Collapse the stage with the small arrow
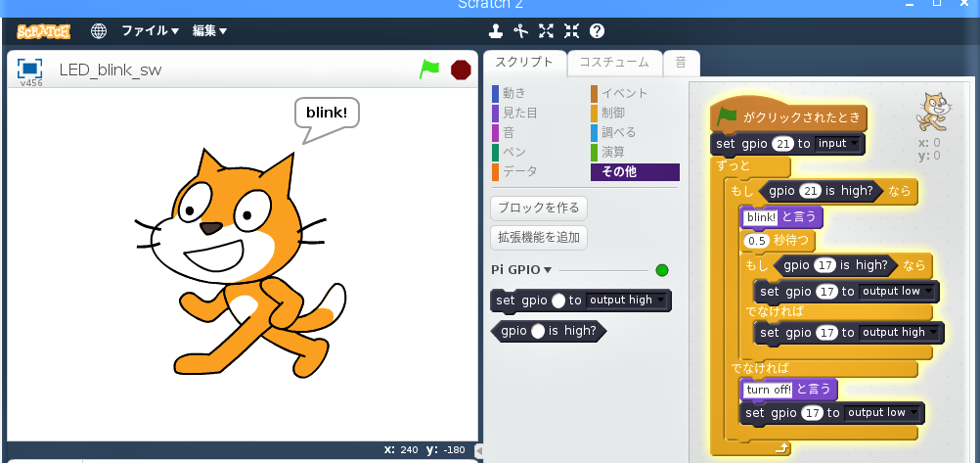Viewport: 980px width, 463px height. [x=478, y=450]
